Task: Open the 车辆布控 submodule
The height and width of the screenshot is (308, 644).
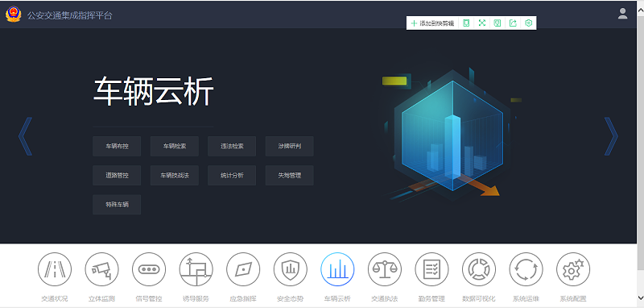Action: (117, 146)
